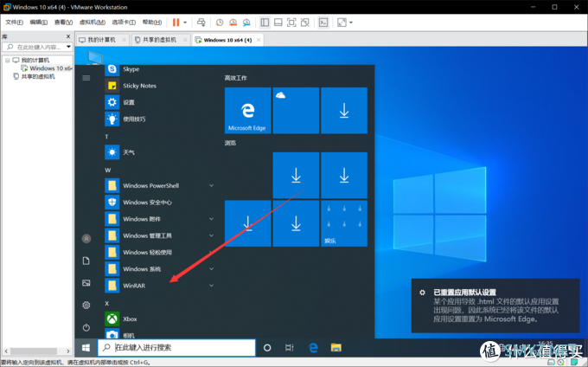Select Windows 10 x64 in library tree
This screenshot has height=367, width=588.
pos(47,68)
